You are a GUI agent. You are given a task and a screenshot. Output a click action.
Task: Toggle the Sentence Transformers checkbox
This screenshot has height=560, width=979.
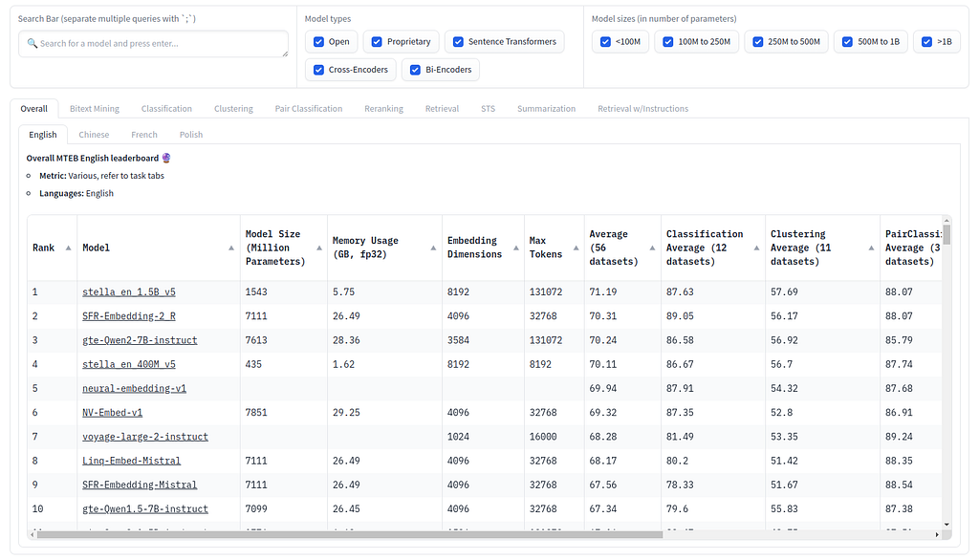pos(458,42)
